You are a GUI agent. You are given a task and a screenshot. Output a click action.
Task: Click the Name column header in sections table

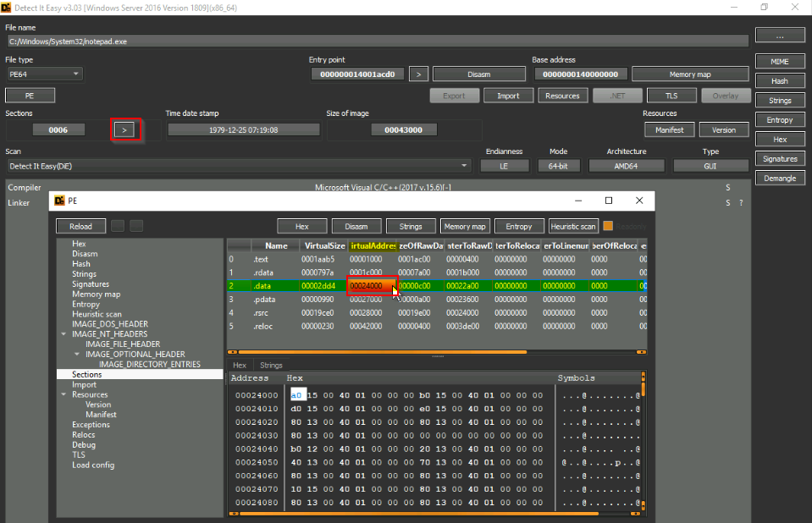coord(275,245)
